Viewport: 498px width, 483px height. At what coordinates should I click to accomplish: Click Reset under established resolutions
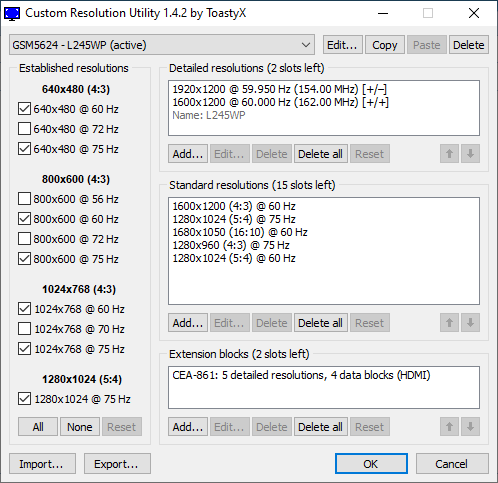pyautogui.click(x=122, y=427)
